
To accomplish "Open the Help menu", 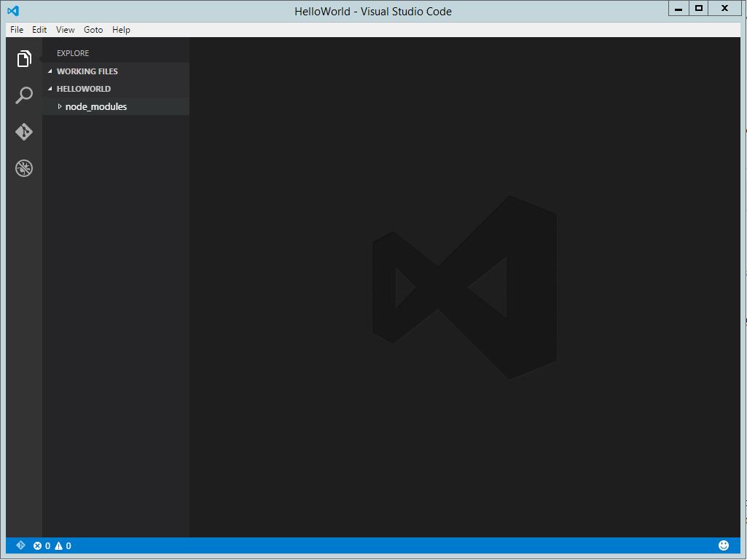I will 121,30.
